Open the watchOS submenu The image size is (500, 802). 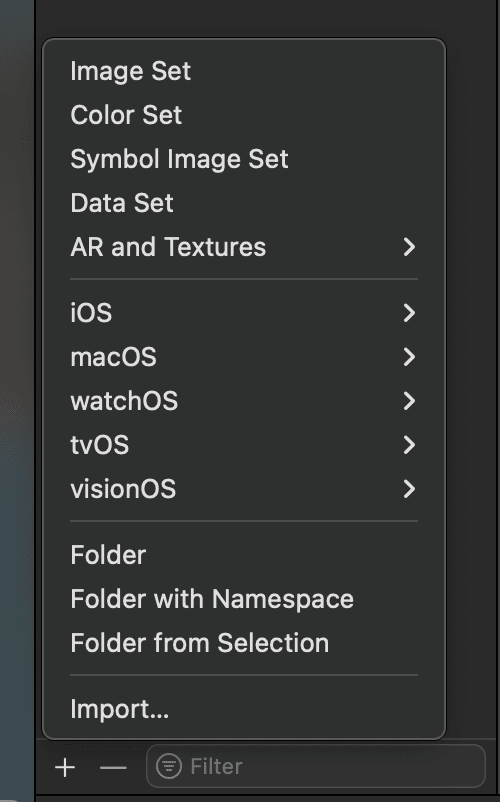[244, 400]
